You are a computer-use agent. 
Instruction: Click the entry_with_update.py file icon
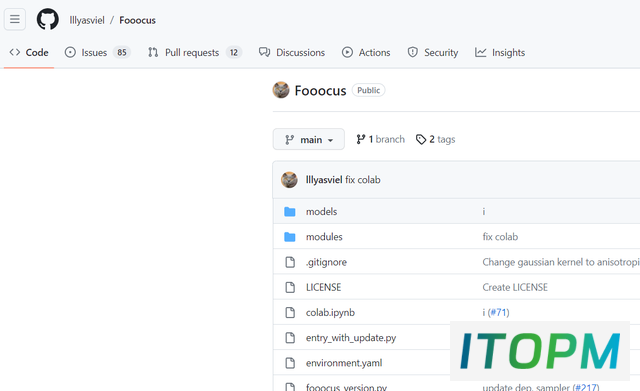(290, 338)
